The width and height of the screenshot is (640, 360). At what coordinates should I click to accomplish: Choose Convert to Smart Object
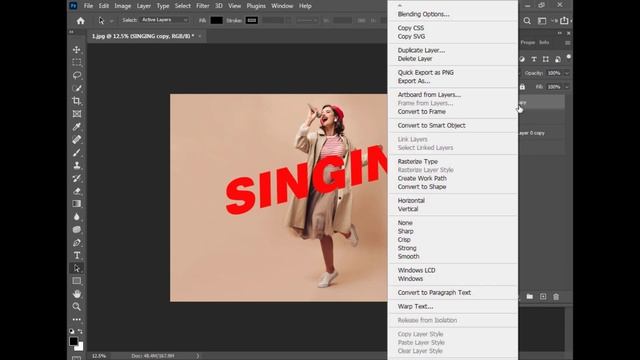click(x=431, y=125)
